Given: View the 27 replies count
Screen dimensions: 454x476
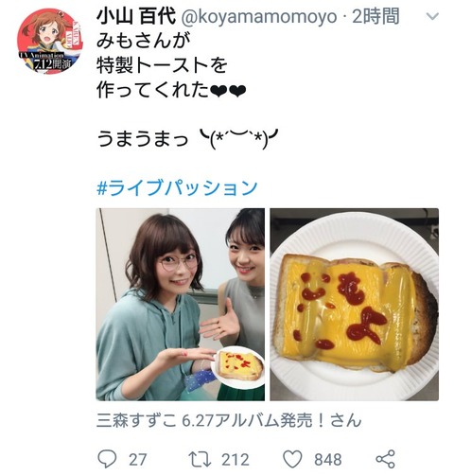Looking at the screenshot, I should click(x=138, y=460).
